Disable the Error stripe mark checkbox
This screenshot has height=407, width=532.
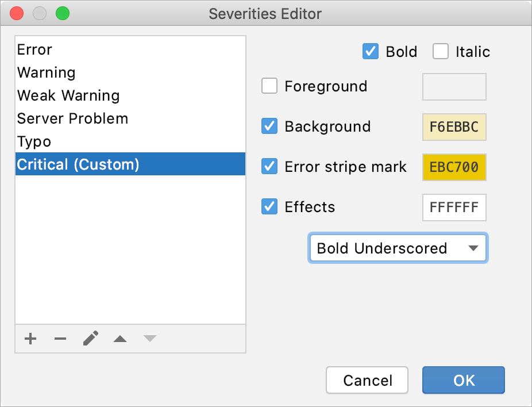pyautogui.click(x=269, y=167)
